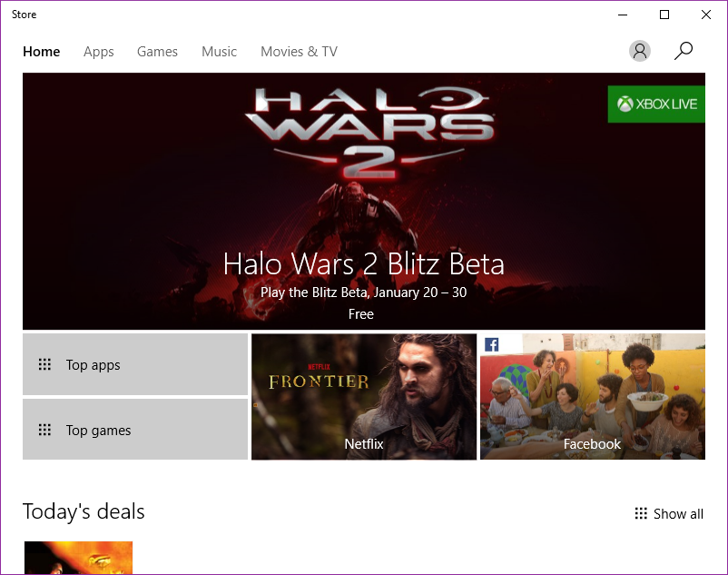The width and height of the screenshot is (728, 575).
Task: Open the Games tab
Action: tap(157, 52)
